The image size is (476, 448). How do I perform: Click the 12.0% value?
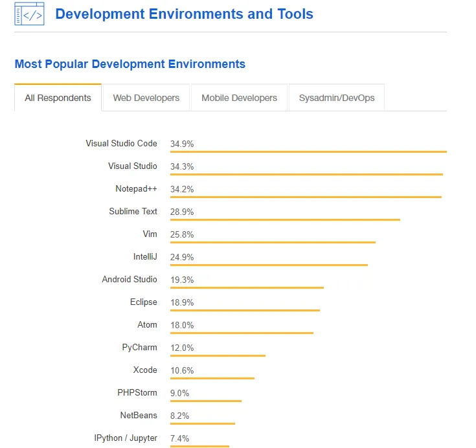pos(182,348)
